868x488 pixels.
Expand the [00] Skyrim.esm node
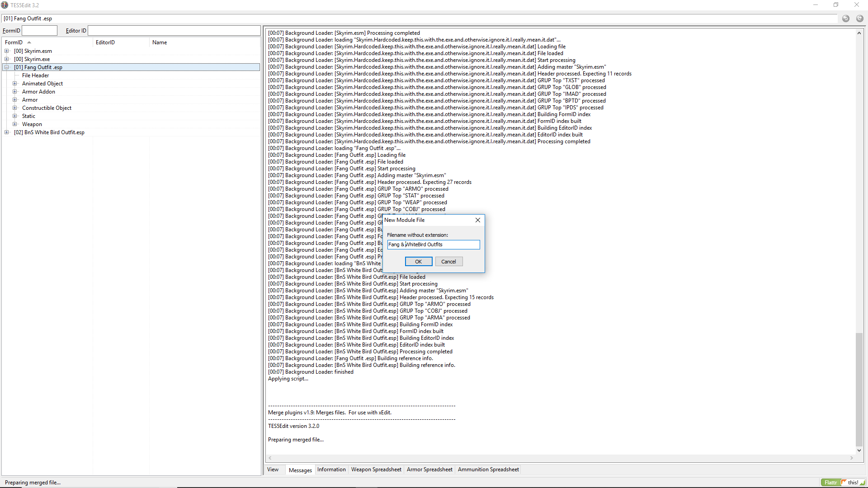coord(7,51)
